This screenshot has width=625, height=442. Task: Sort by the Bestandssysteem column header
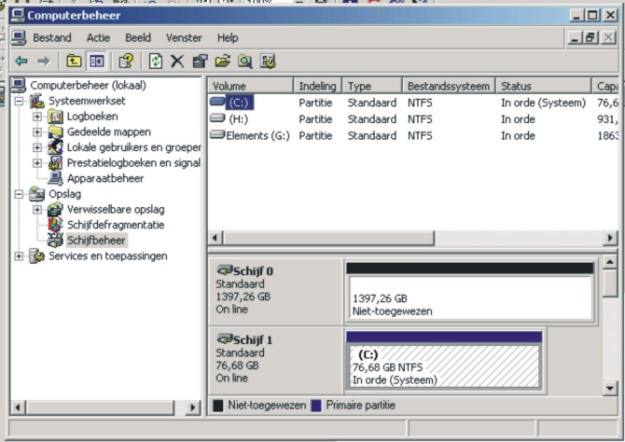click(448, 86)
